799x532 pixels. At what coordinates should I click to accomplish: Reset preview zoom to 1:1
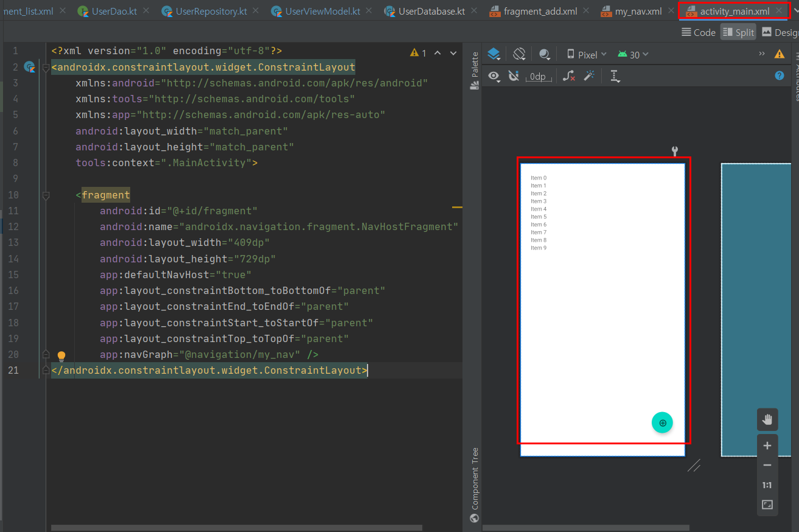click(767, 485)
